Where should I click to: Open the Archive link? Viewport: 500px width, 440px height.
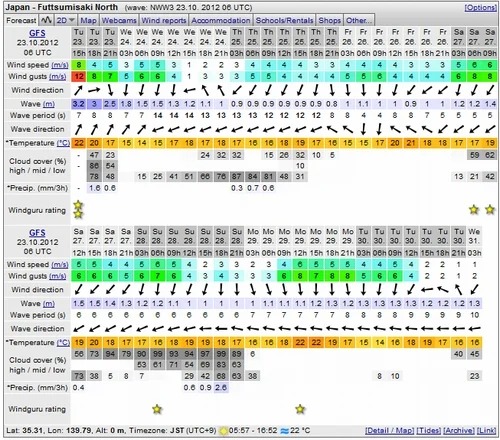[x=459, y=431]
